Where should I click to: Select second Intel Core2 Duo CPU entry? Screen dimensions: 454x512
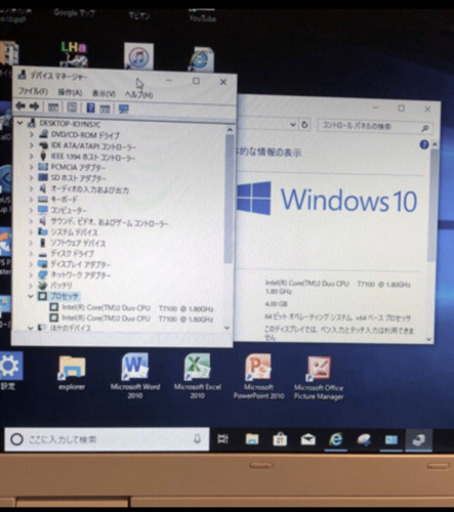pyautogui.click(x=137, y=319)
